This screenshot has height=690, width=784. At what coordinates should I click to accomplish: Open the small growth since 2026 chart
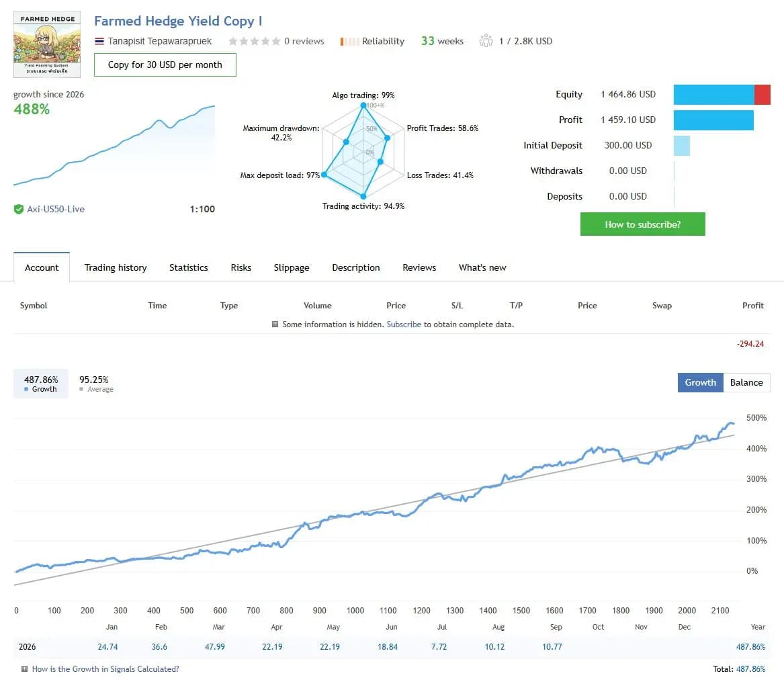(114, 145)
